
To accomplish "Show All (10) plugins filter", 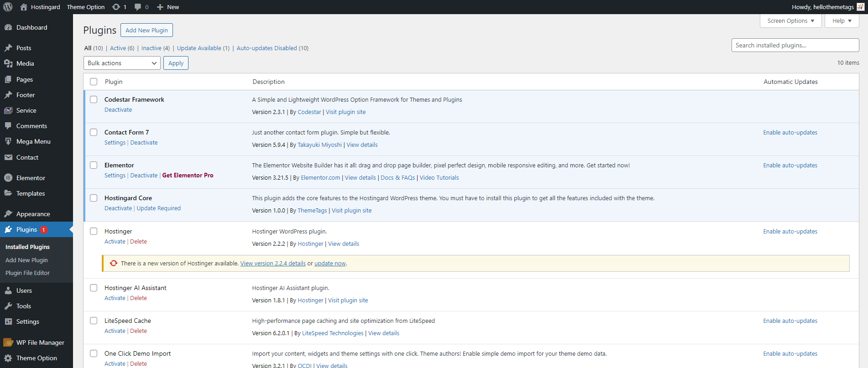I will 94,48.
